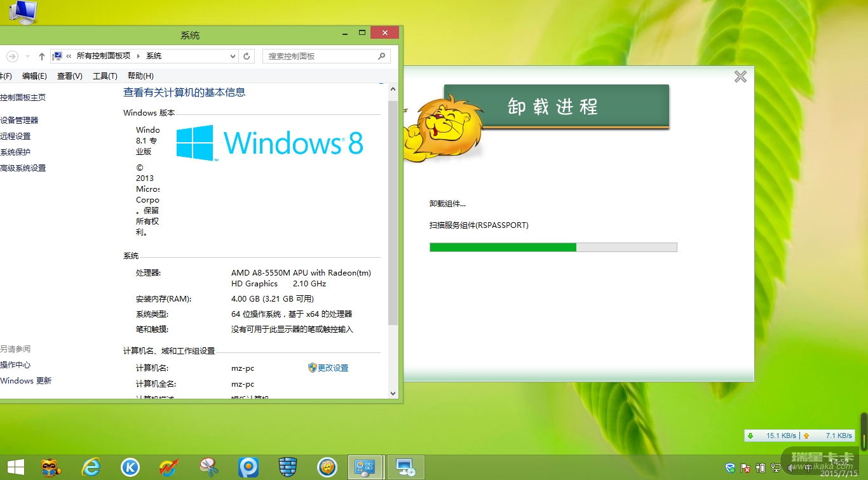Open the Rising lion icon on taskbar
868x480 pixels.
click(327, 468)
